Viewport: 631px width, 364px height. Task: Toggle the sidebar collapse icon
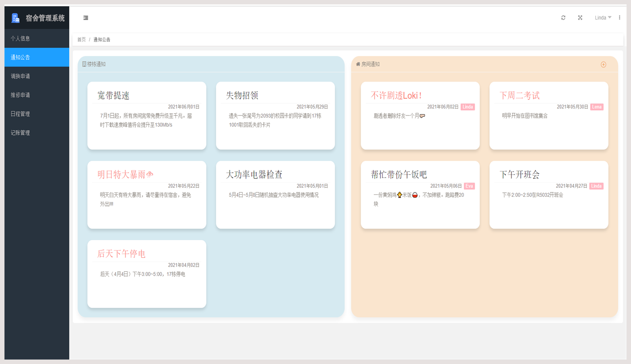(x=86, y=18)
